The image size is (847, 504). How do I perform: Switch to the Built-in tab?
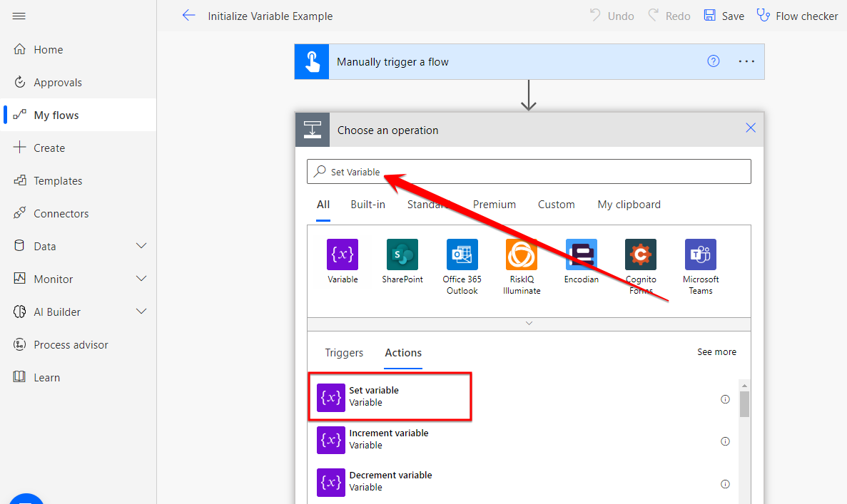(x=367, y=205)
